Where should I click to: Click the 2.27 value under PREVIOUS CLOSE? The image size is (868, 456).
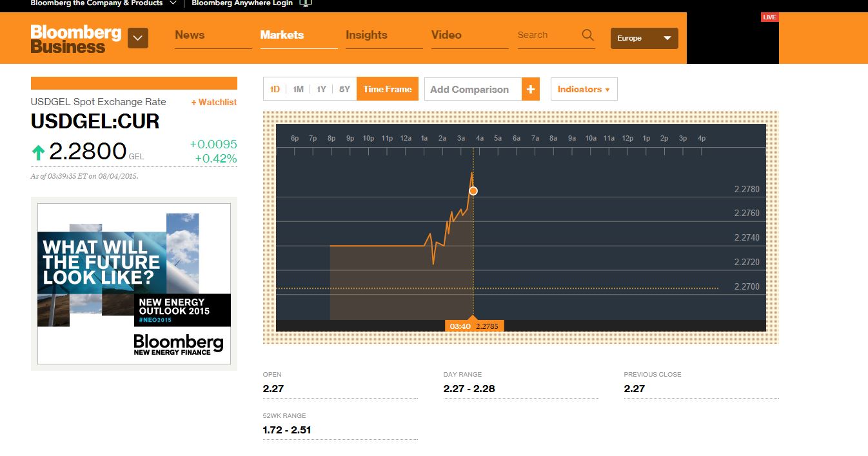coord(635,389)
